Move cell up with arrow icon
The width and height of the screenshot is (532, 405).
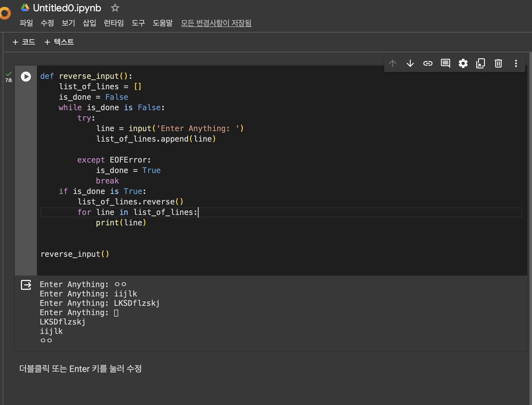392,63
